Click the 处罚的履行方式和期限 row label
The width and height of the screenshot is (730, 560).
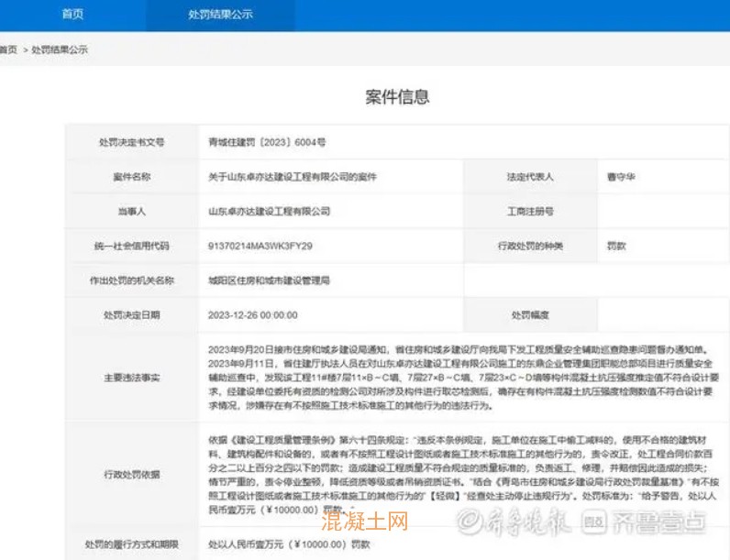point(131,544)
